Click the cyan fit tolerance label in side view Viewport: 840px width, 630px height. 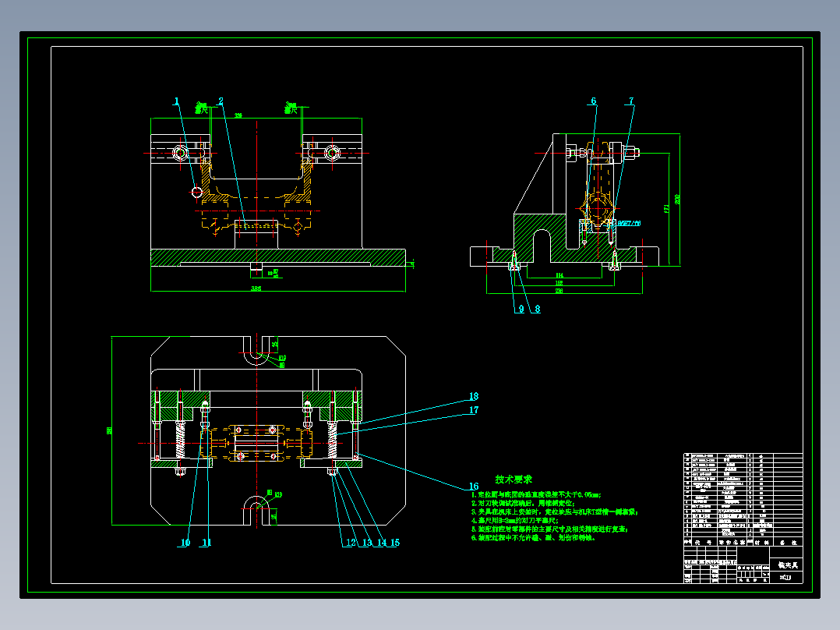[629, 223]
